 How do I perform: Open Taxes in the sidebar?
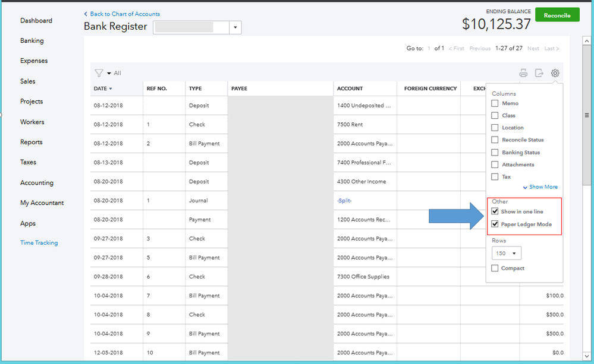28,162
